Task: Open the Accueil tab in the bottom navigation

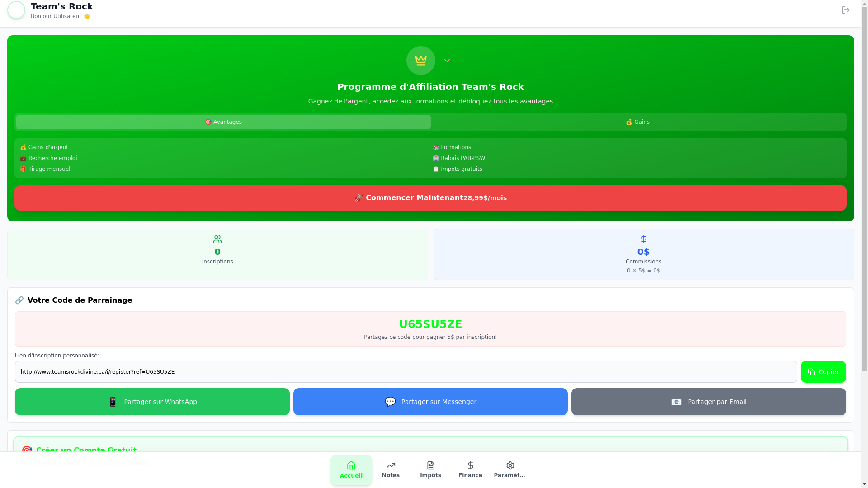Action: point(351,470)
